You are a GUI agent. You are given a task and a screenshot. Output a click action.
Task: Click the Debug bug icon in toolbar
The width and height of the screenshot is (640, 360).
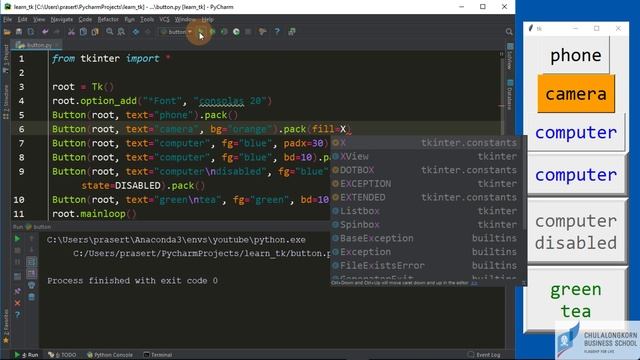coord(213,32)
